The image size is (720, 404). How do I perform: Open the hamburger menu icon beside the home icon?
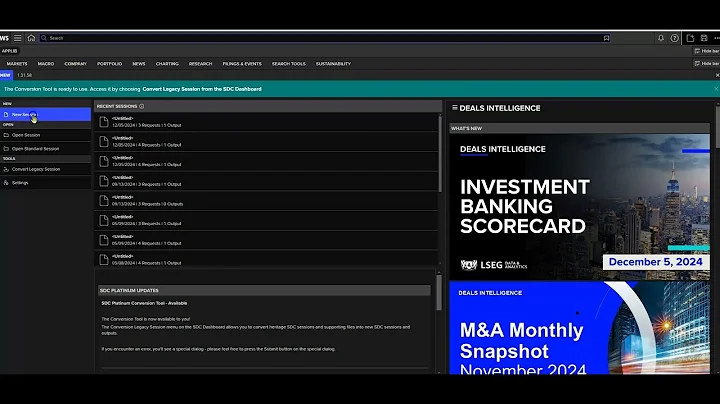tap(17, 38)
